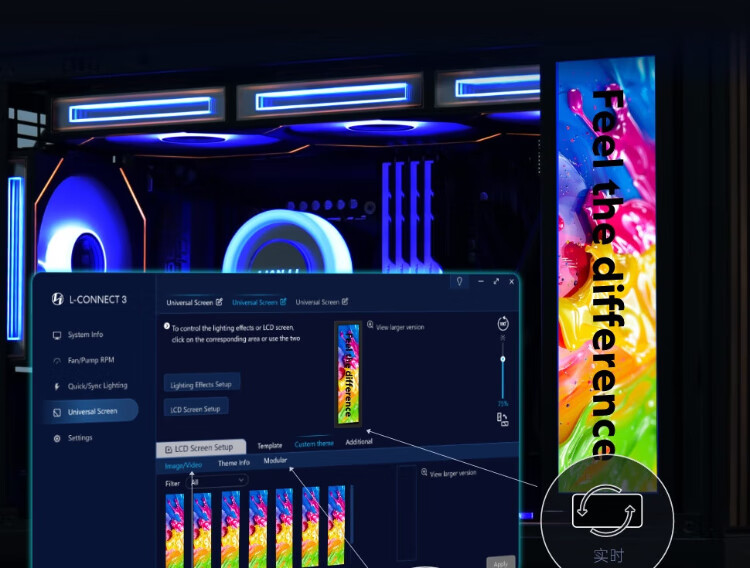Click the L-CONNECT 3 logo icon
The image size is (750, 568).
(57, 299)
